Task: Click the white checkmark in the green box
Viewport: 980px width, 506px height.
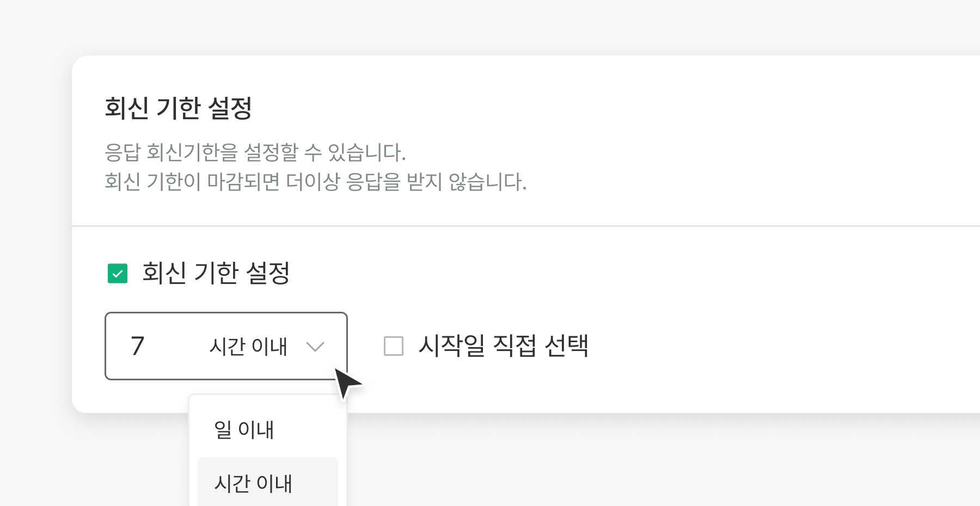Action: tap(118, 274)
